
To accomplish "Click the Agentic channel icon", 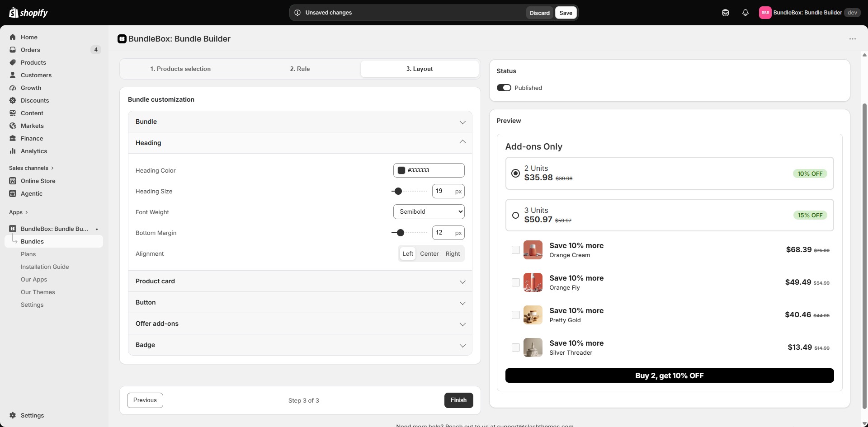I will pyautogui.click(x=13, y=193).
